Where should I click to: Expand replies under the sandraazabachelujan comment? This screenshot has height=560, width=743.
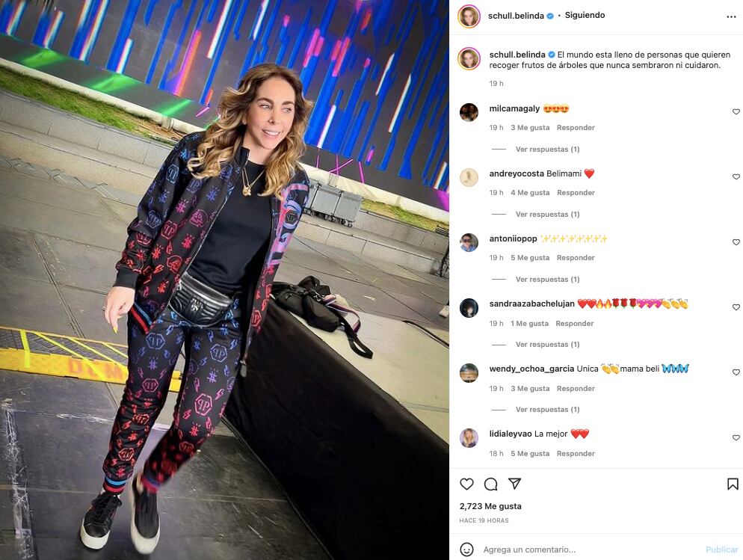pos(547,345)
